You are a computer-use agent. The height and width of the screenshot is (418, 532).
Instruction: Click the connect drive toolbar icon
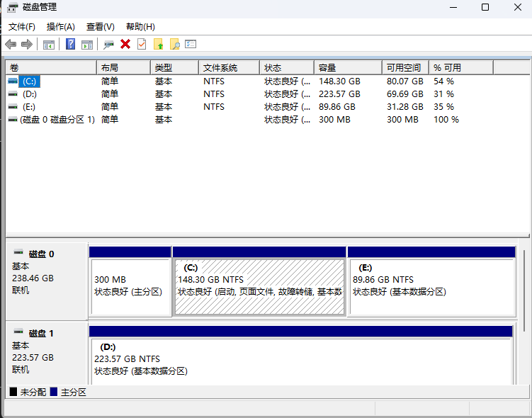point(108,45)
